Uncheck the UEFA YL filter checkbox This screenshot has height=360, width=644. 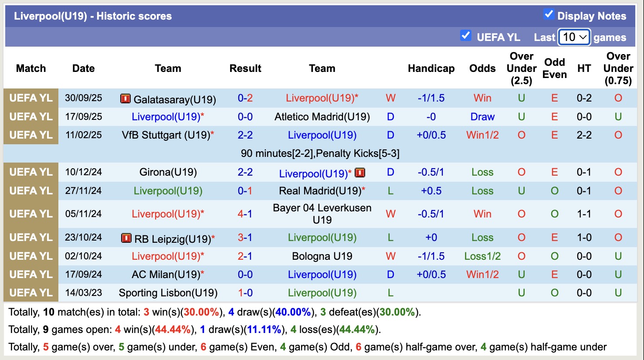coord(465,36)
